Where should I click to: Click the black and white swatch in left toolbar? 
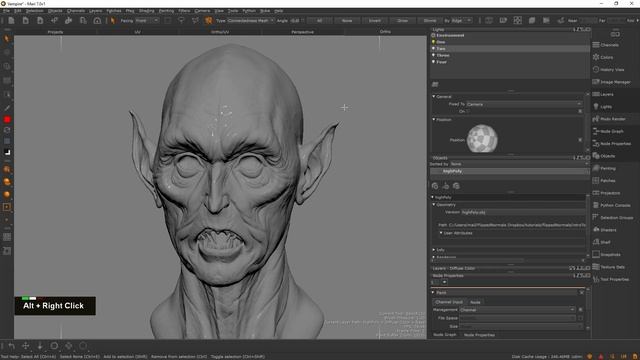7,152
